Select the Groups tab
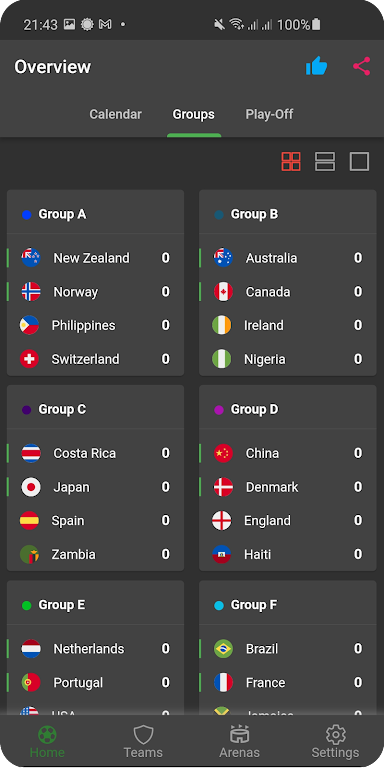 (193, 114)
